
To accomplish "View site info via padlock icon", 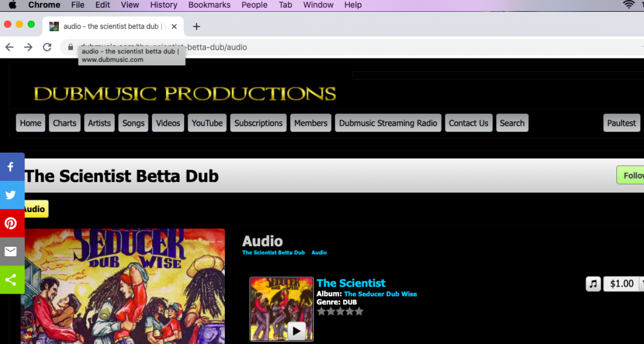I will coord(70,47).
